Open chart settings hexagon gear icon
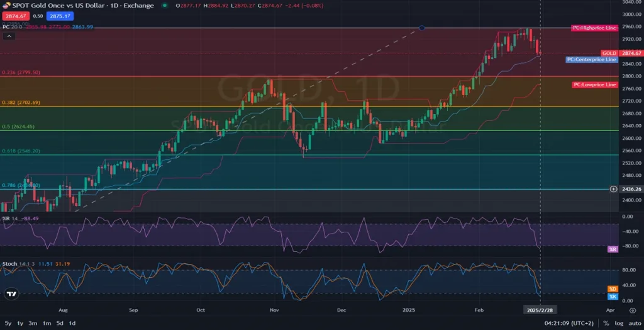 click(x=632, y=310)
